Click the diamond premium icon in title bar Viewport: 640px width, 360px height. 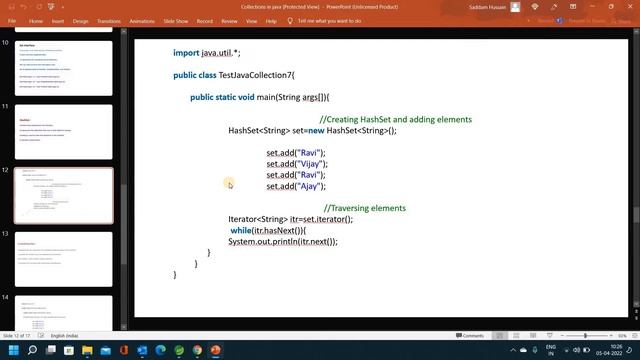(x=535, y=7)
